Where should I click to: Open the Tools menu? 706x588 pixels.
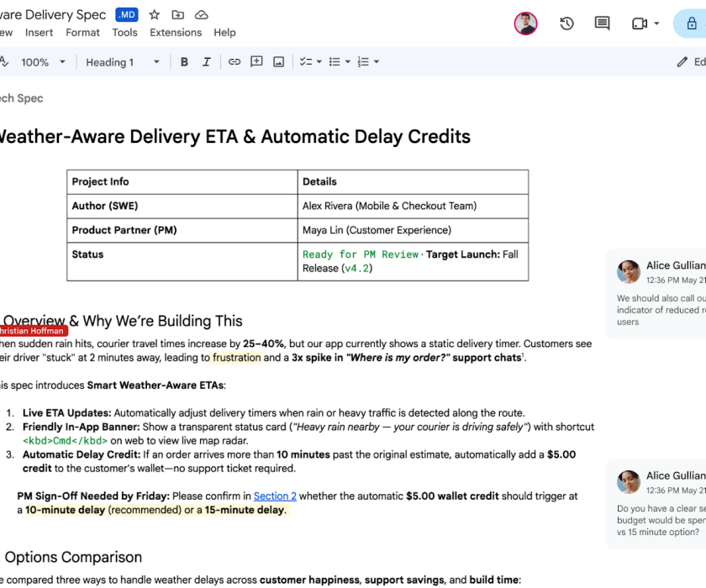click(x=124, y=33)
